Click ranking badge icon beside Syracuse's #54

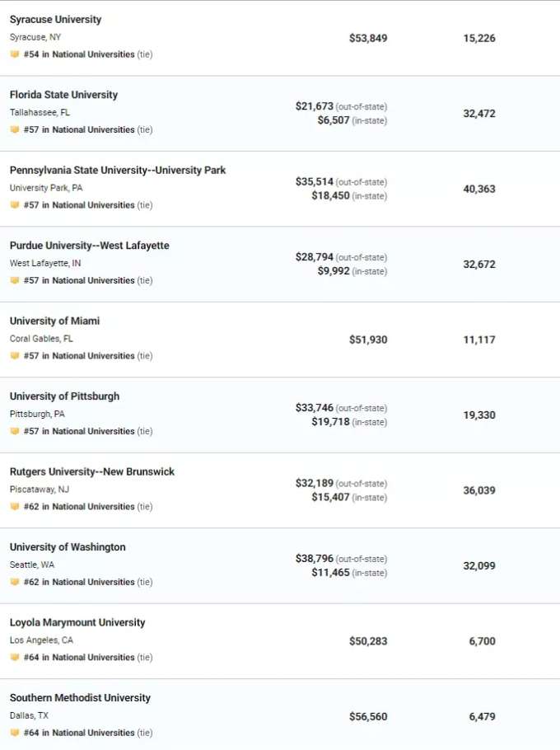[x=15, y=54]
